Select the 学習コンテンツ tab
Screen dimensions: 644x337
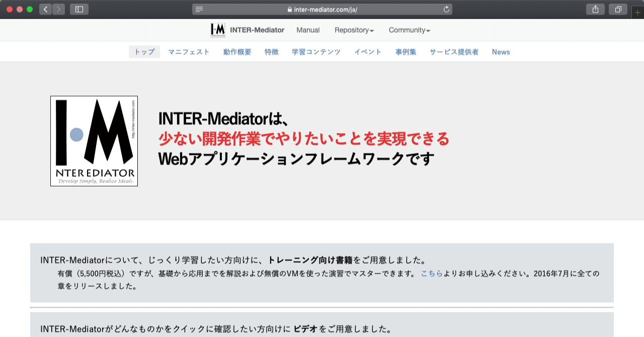316,52
